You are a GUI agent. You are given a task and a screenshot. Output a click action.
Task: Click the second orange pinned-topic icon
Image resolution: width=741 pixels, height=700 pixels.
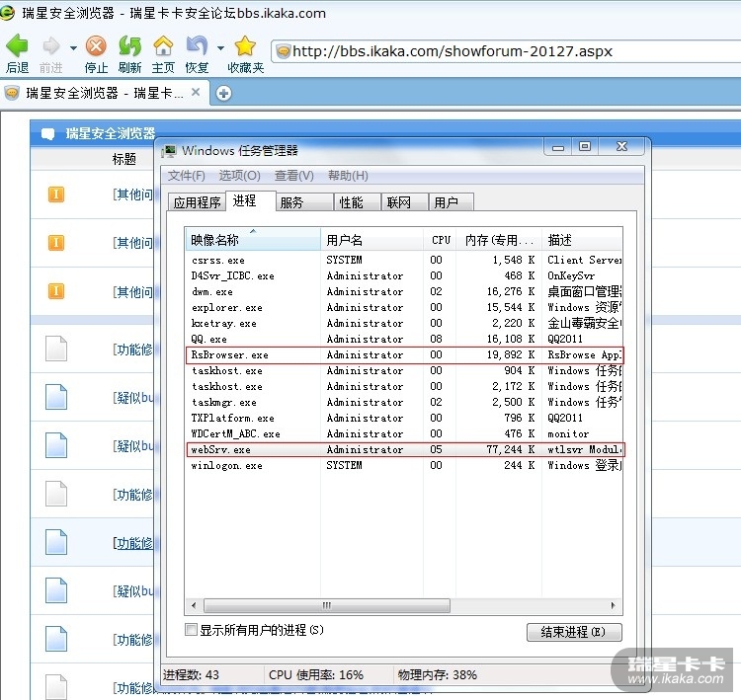[55, 243]
